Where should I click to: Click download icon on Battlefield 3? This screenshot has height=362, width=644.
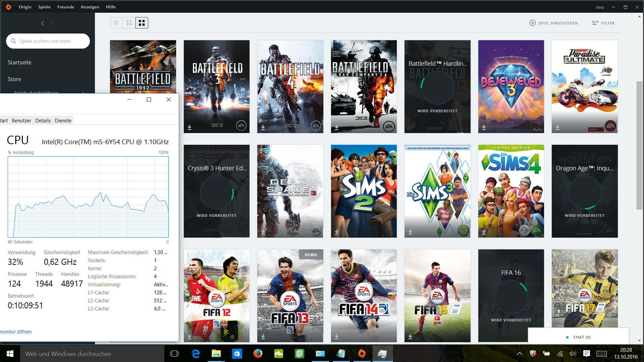tap(190, 127)
